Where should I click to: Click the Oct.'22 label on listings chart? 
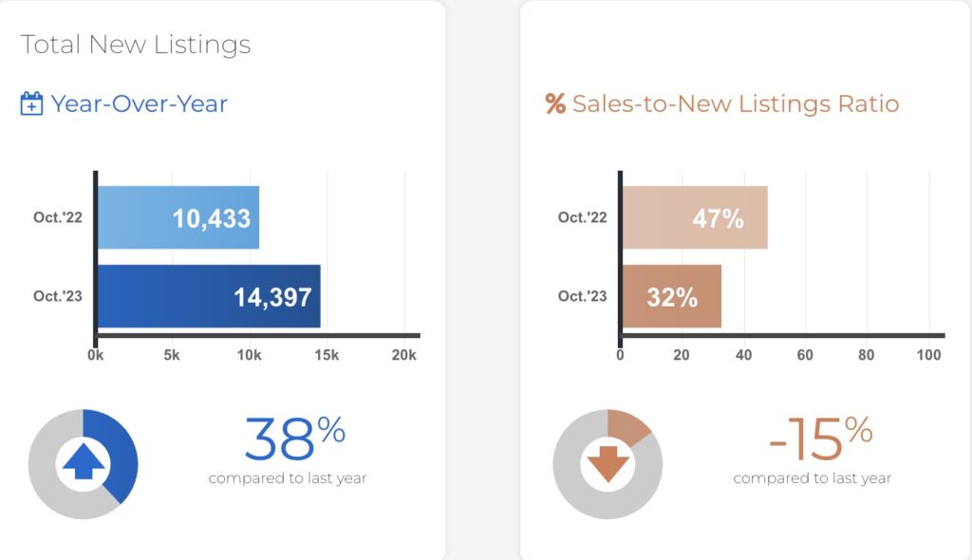tap(59, 217)
